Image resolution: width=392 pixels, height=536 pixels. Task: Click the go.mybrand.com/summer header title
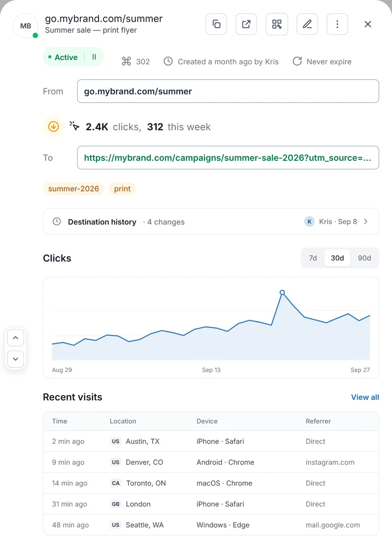[x=104, y=18]
